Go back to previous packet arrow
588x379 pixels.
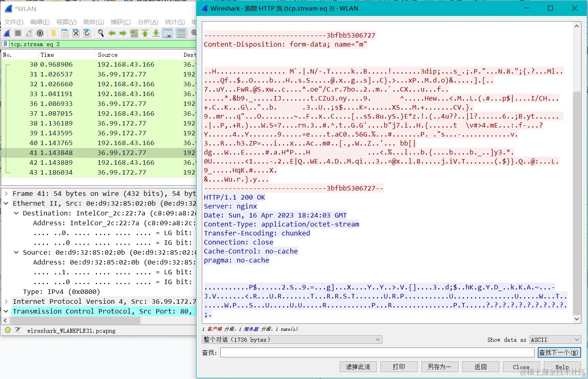pyautogui.click(x=112, y=33)
